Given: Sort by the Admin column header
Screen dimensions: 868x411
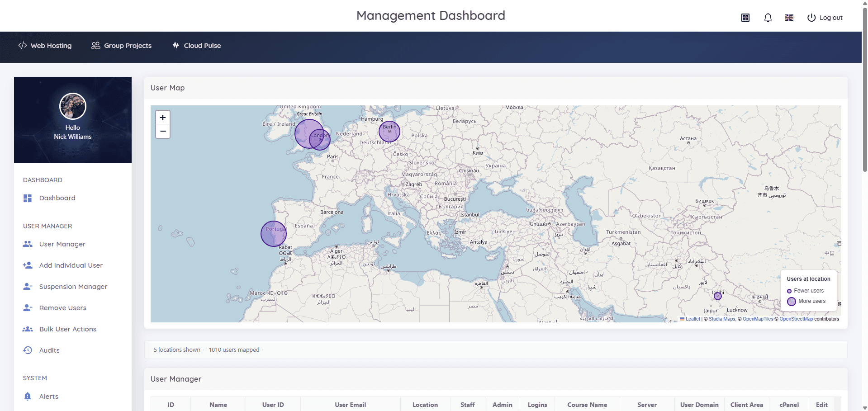Looking at the screenshot, I should 503,405.
